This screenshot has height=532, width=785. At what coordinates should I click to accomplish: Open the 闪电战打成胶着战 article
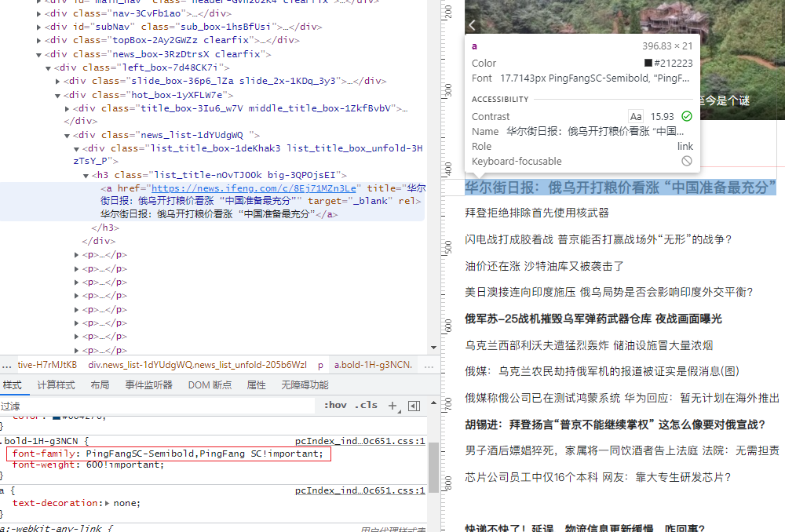tap(598, 239)
